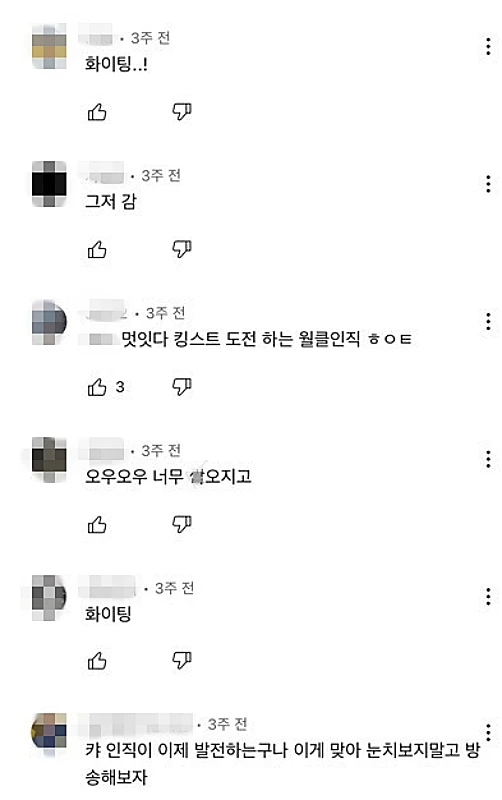Dislike the '그저 감' comment

[x=182, y=249]
